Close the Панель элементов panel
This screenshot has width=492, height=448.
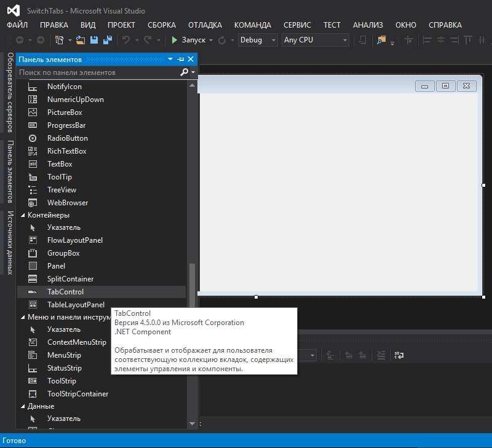pyautogui.click(x=191, y=59)
